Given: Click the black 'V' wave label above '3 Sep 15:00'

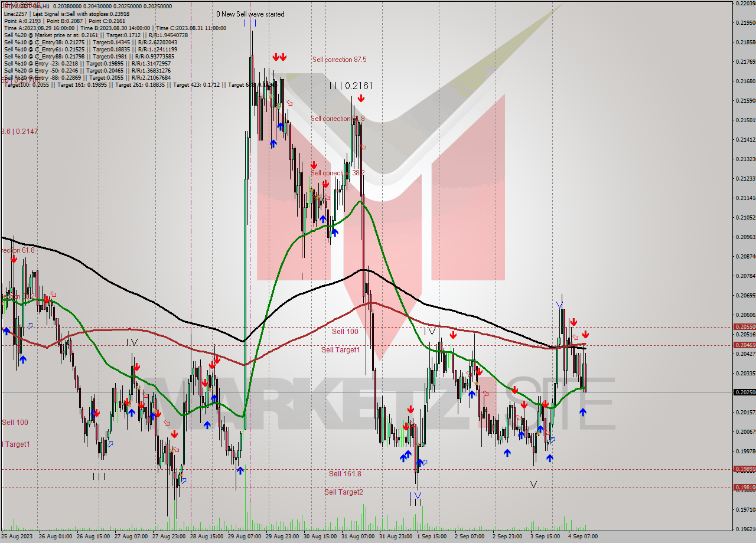Looking at the screenshot, I should click(533, 484).
